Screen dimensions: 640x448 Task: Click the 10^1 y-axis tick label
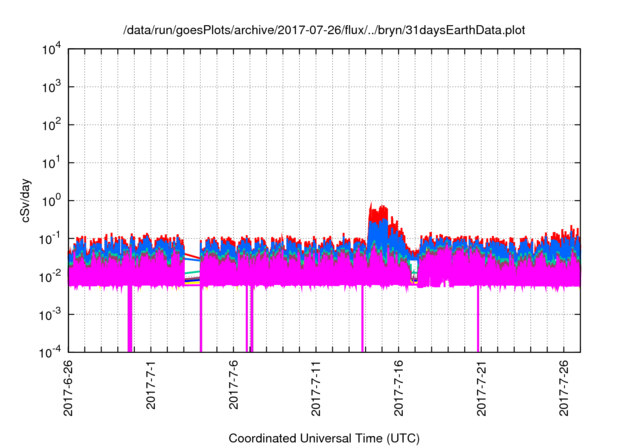(x=50, y=163)
